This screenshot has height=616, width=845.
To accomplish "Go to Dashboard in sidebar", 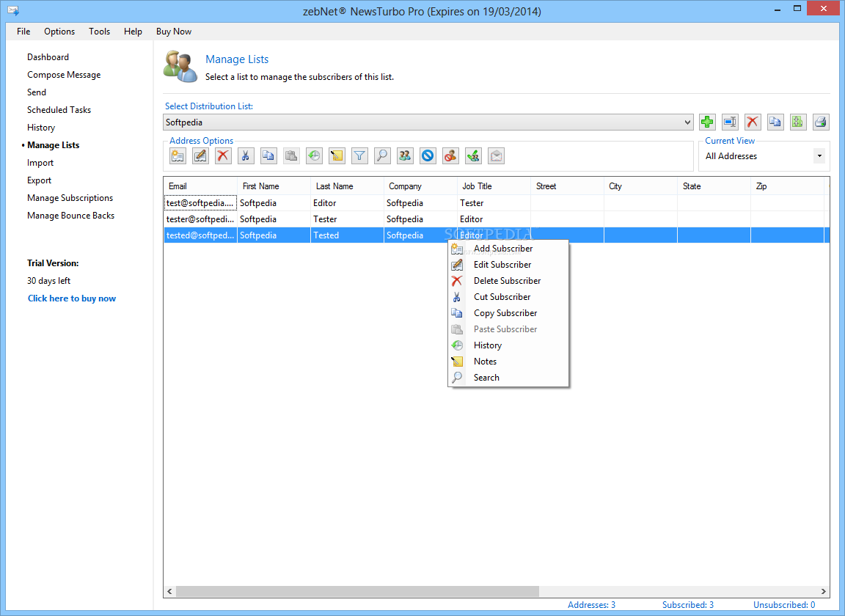I will [48, 57].
